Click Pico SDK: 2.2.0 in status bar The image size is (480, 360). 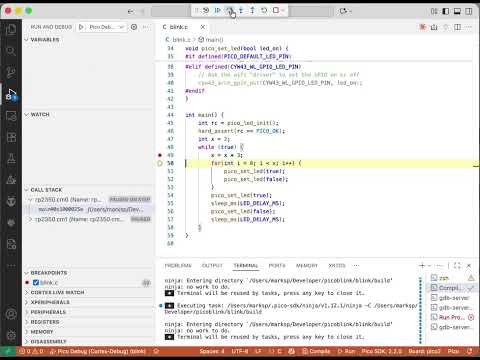[x=382, y=351]
